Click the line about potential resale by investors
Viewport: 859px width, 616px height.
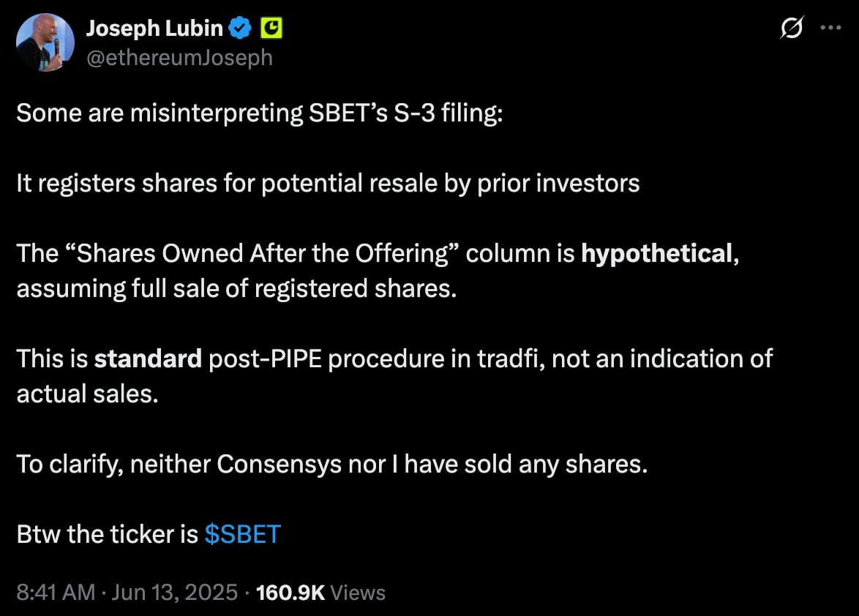pyautogui.click(x=328, y=184)
